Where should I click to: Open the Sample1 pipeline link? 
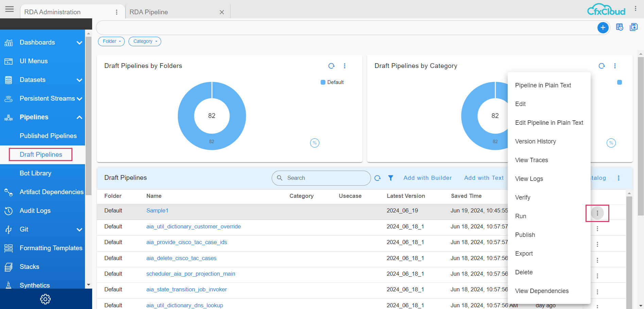point(157,210)
